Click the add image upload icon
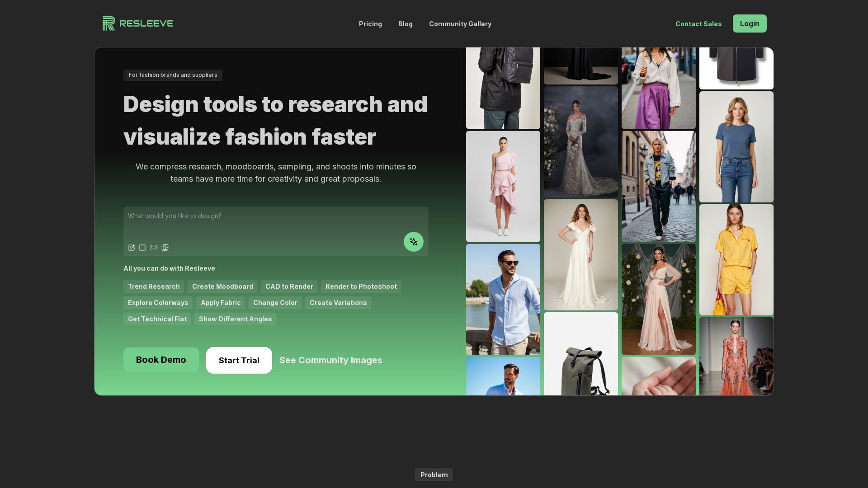Viewport: 868px width, 488px height. [x=132, y=248]
